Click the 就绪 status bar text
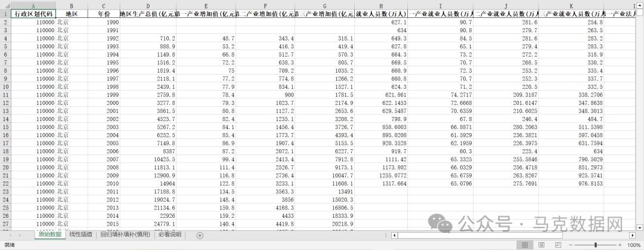644x250 pixels. [x=10, y=245]
